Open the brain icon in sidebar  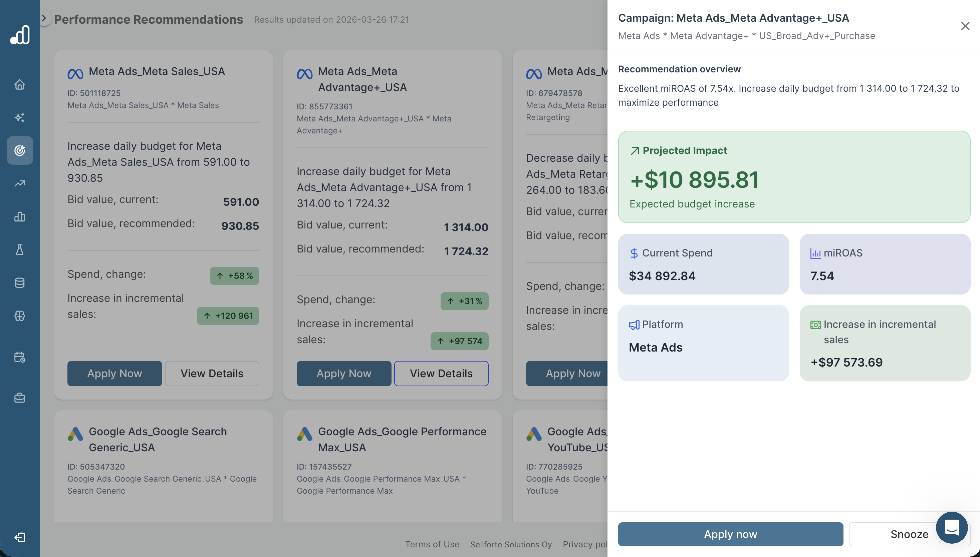(x=19, y=316)
